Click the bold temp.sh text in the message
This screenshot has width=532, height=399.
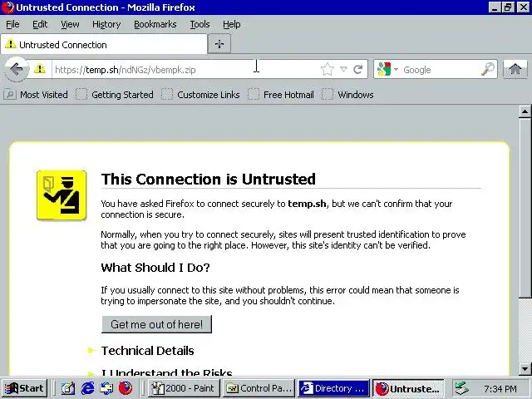click(307, 204)
